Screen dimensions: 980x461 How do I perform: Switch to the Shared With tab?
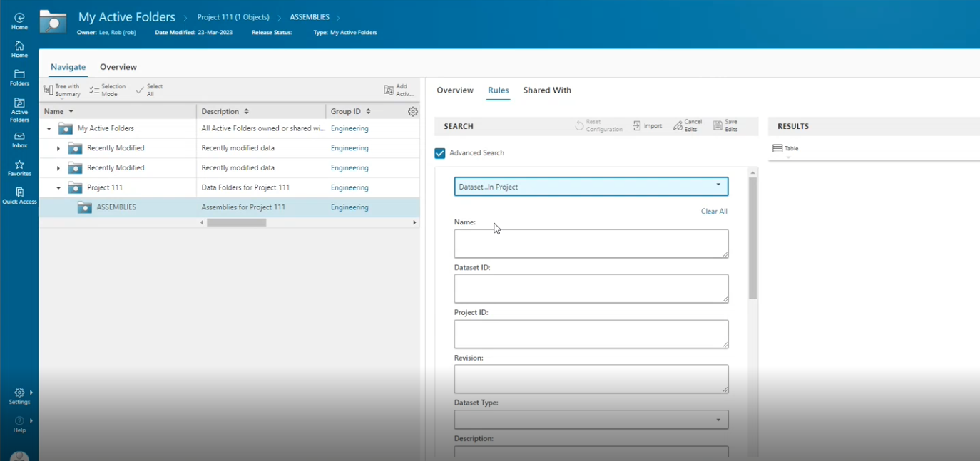click(x=547, y=90)
